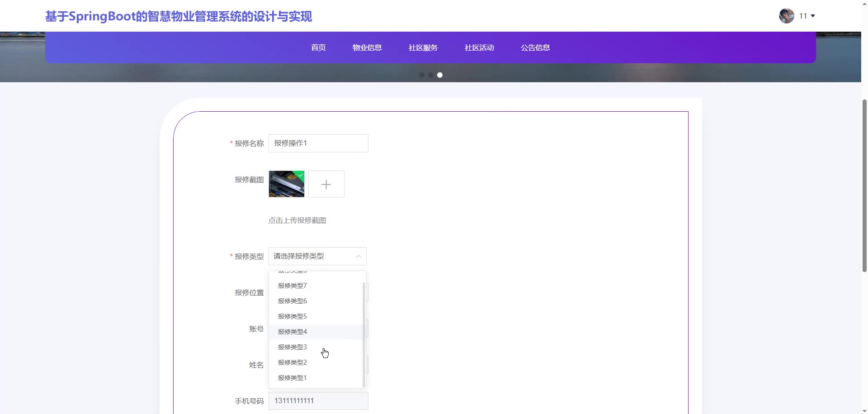Navigate to 社区活动 page
This screenshot has height=414, width=868.
pos(479,47)
